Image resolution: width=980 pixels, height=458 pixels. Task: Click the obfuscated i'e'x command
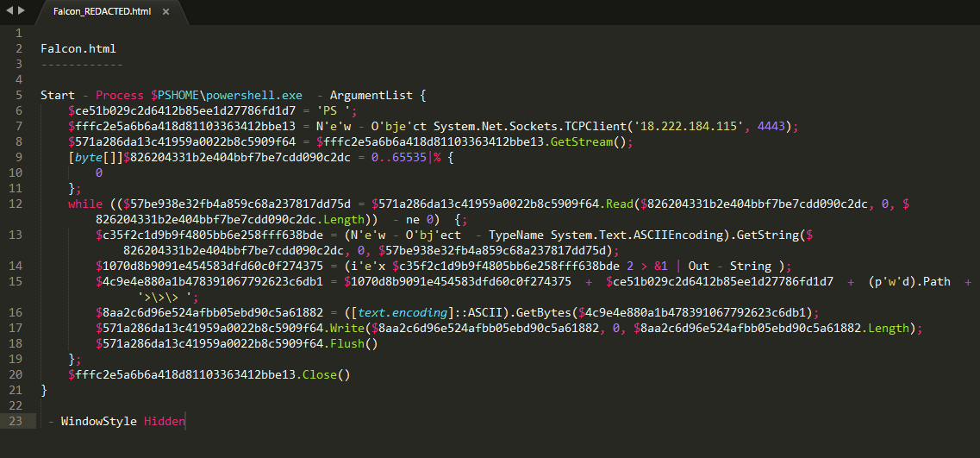(369, 266)
